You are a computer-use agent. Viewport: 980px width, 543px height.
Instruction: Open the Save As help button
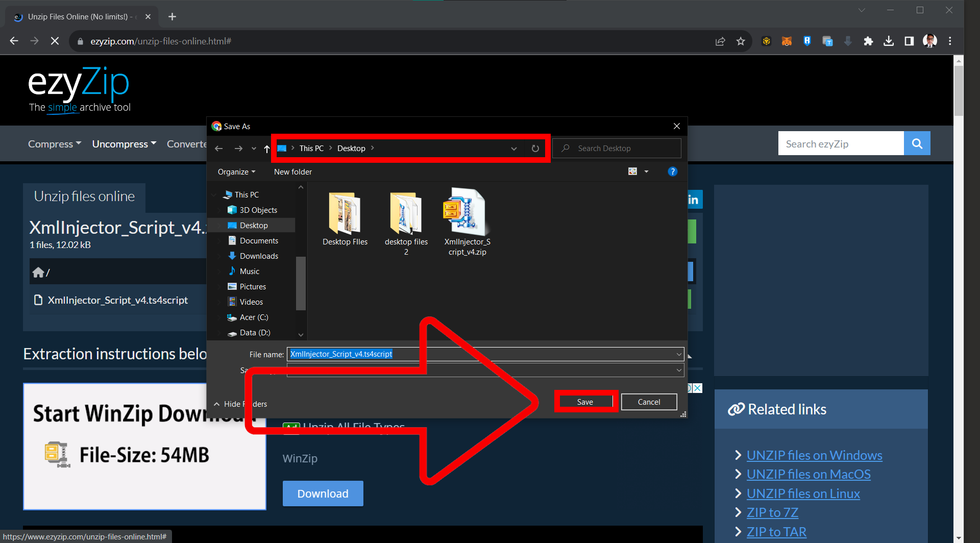(673, 171)
